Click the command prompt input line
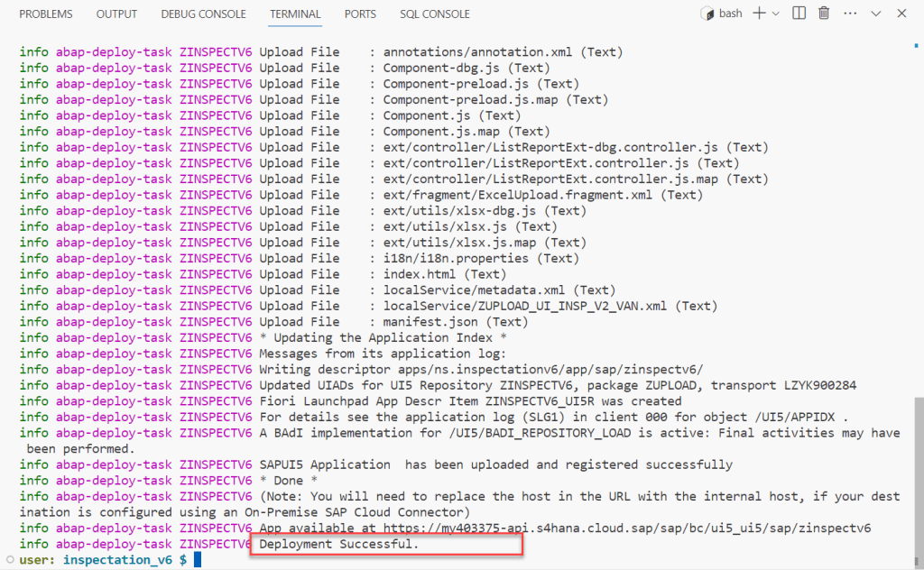This screenshot has height=570, width=924. [451, 561]
